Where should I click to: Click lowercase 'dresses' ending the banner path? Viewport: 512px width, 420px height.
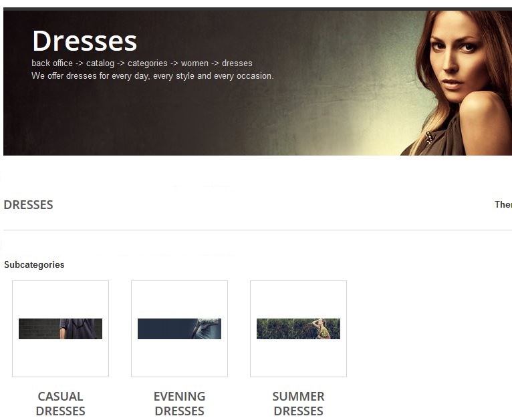click(x=237, y=63)
